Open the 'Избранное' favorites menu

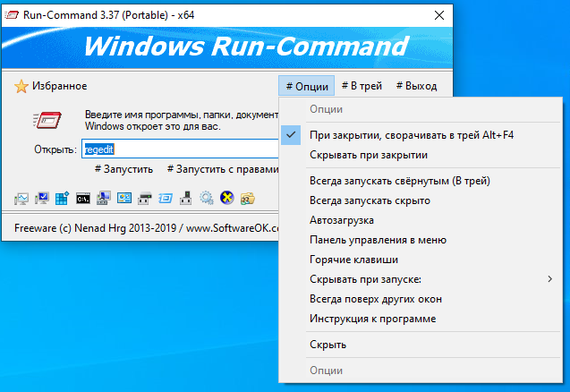pos(60,86)
